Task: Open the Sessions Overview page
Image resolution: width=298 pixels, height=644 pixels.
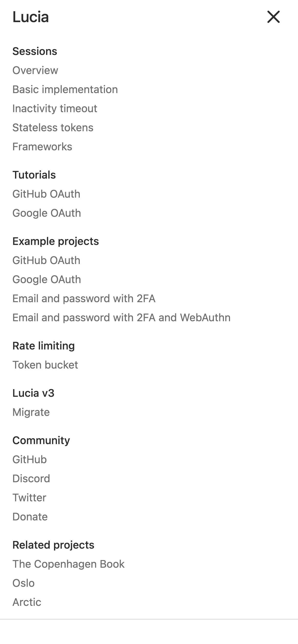Action: coord(35,70)
